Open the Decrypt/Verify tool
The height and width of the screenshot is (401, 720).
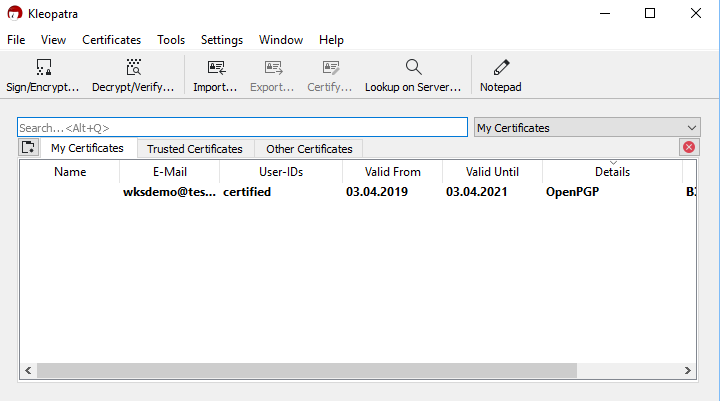[133, 74]
